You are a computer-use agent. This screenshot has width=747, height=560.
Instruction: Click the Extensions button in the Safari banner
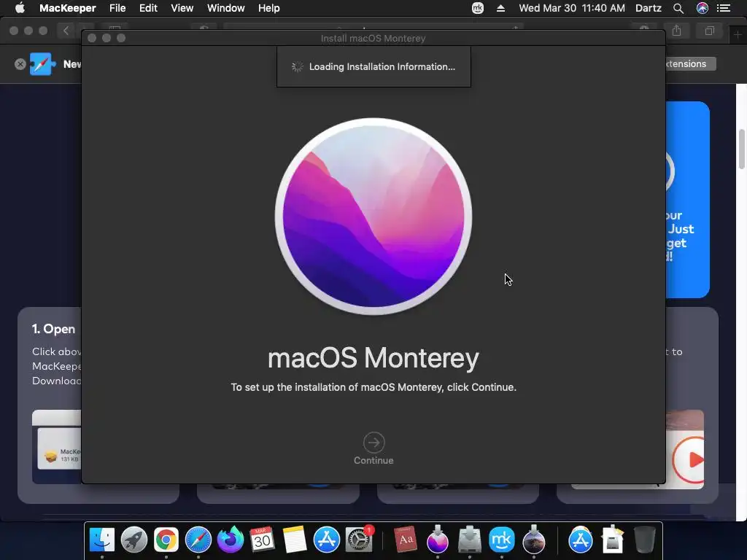click(690, 64)
